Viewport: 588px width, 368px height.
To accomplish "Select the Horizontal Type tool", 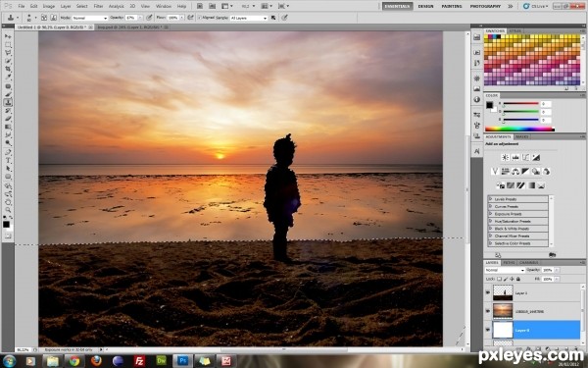I will point(8,160).
